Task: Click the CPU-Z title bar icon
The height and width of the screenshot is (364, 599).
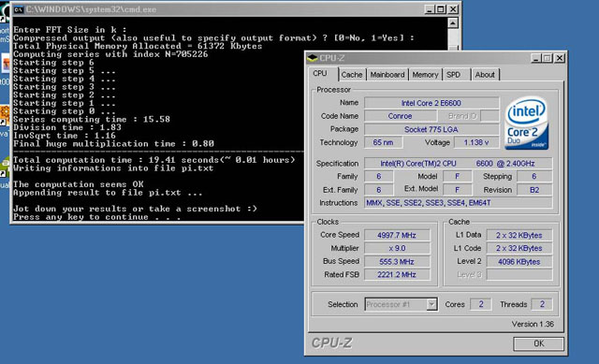Action: (313, 58)
